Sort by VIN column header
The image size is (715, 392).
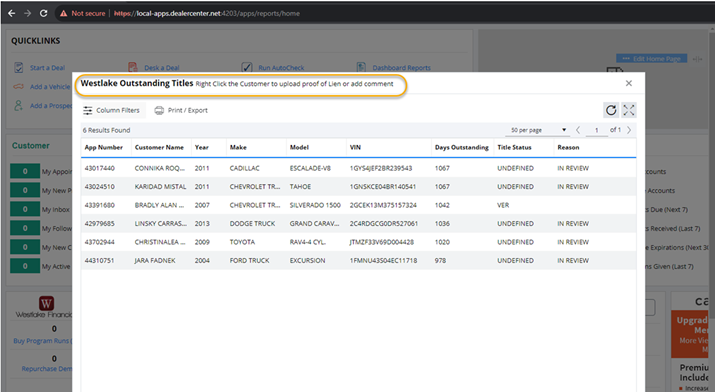pos(355,147)
